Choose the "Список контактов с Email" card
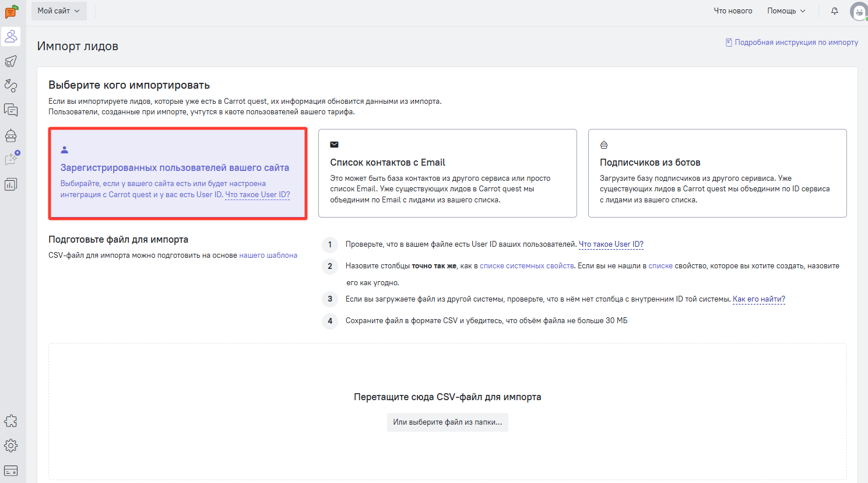Viewport: 868px width, 483px height. click(447, 173)
